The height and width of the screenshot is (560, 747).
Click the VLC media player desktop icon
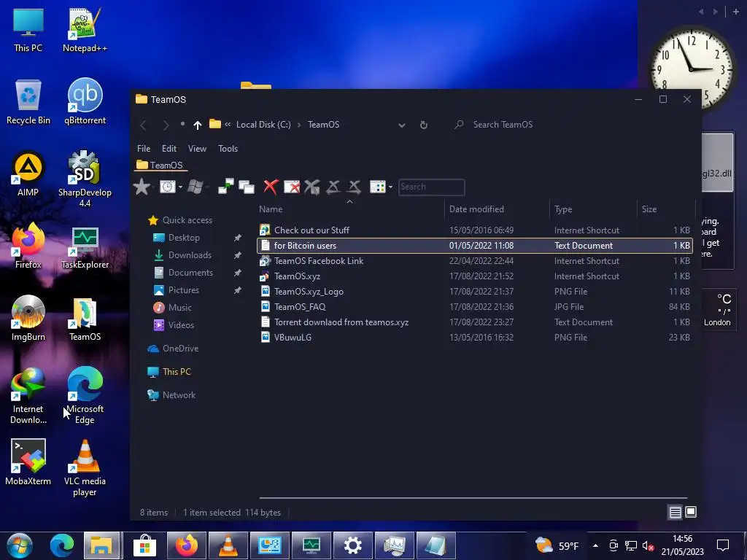[x=85, y=467]
